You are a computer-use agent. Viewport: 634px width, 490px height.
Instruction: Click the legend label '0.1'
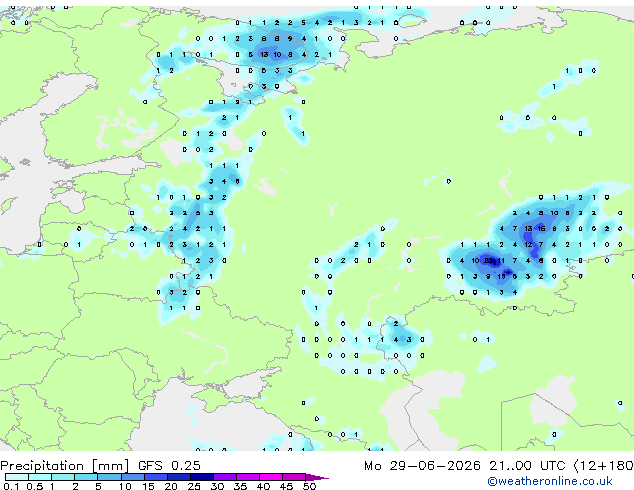tap(11, 486)
